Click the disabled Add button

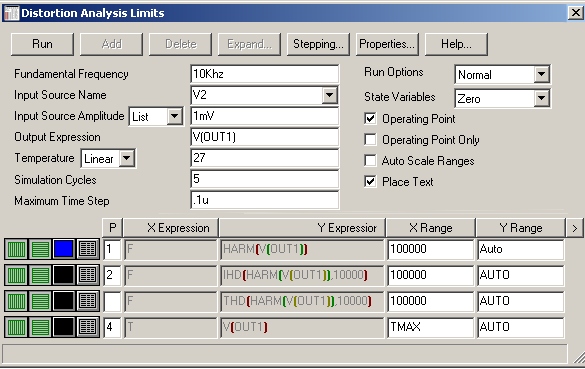point(112,44)
